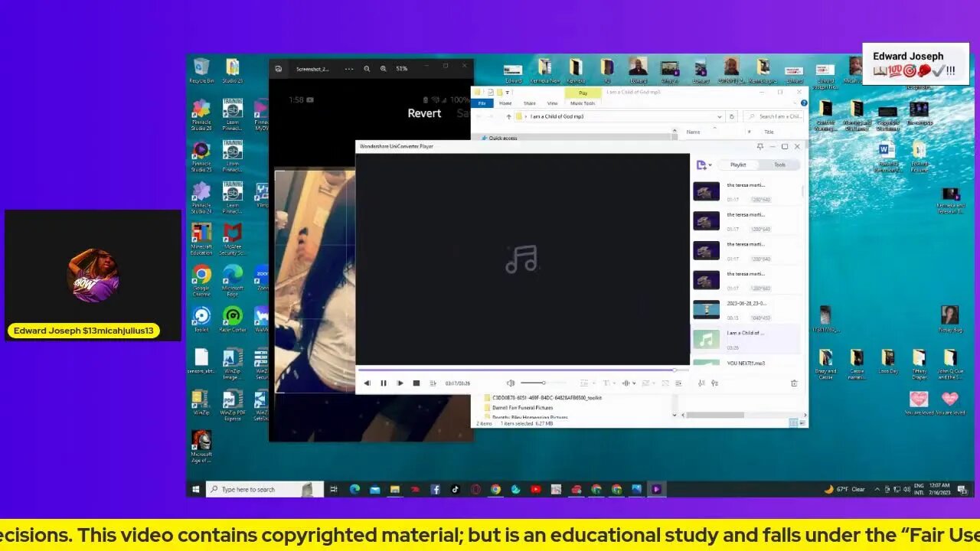Open Facebook from the taskbar
The width and height of the screenshot is (980, 551).
435,489
